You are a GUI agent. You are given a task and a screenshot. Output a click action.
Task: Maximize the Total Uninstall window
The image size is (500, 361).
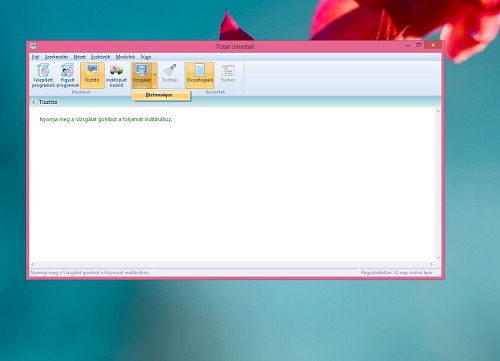[x=419, y=45]
